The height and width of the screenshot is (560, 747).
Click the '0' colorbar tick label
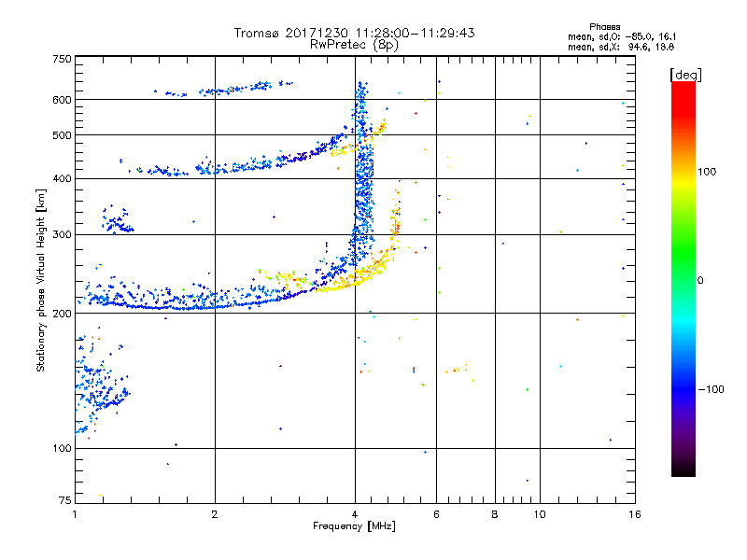(x=700, y=281)
